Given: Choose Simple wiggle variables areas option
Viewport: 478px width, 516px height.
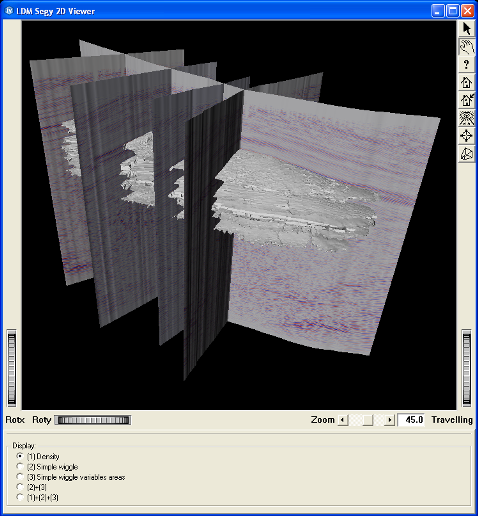Looking at the screenshot, I should click(71, 477).
